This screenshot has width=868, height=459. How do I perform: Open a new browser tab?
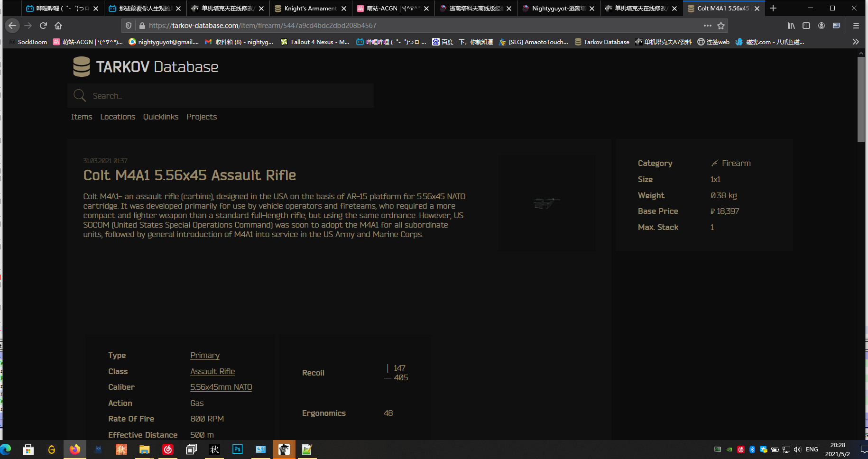pyautogui.click(x=773, y=8)
